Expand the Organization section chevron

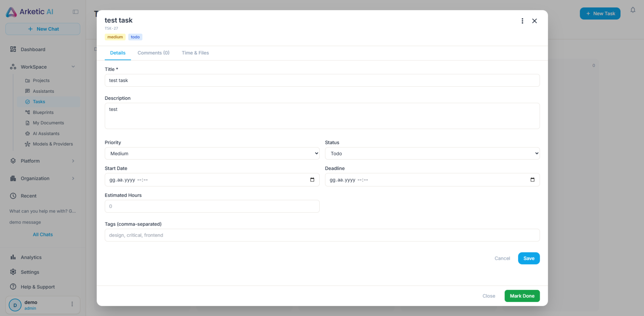[73, 179]
